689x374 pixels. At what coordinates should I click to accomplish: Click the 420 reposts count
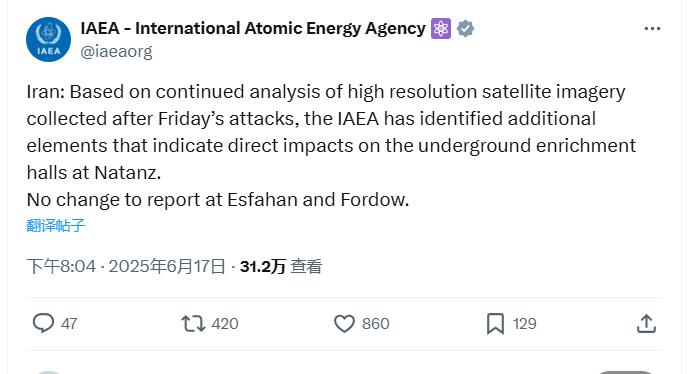tap(225, 324)
